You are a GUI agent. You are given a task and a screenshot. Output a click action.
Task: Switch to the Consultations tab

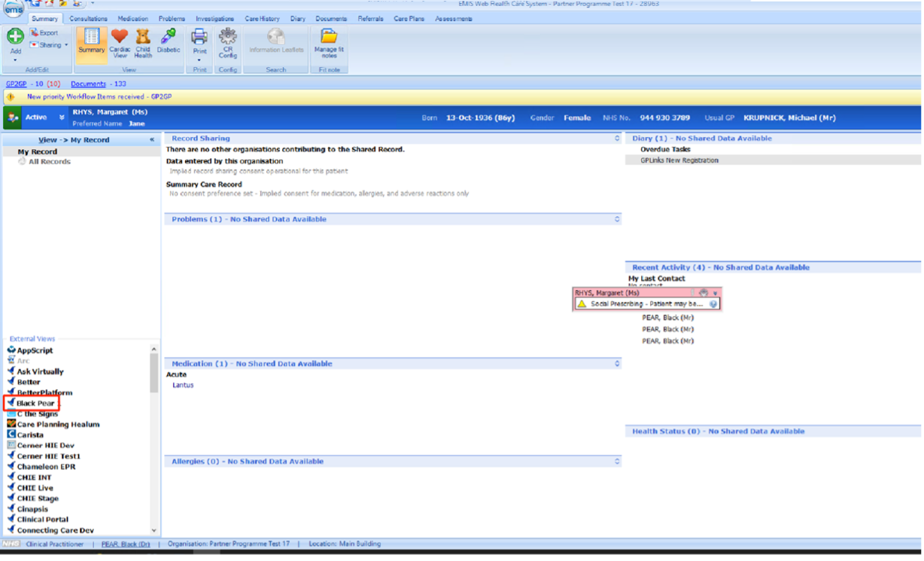(x=88, y=19)
